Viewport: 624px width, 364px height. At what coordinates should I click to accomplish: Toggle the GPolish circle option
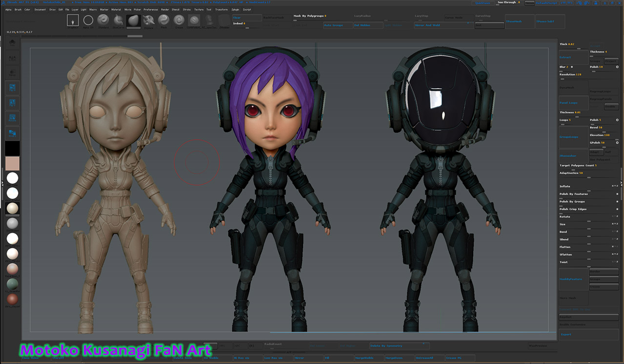point(617,142)
